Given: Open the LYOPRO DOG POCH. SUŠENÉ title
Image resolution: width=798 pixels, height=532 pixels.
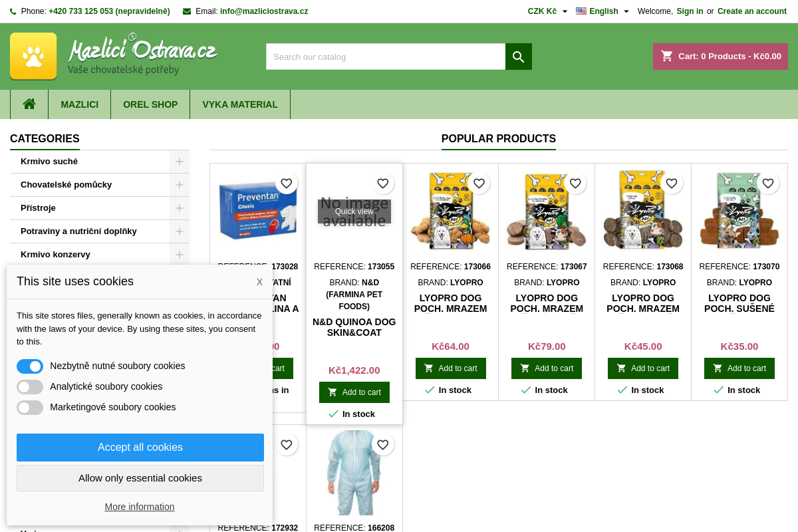Looking at the screenshot, I should (x=739, y=303).
